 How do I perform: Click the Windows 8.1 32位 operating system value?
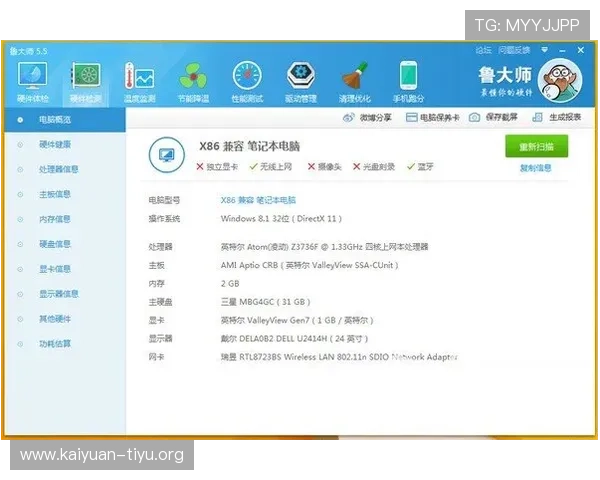point(281,219)
